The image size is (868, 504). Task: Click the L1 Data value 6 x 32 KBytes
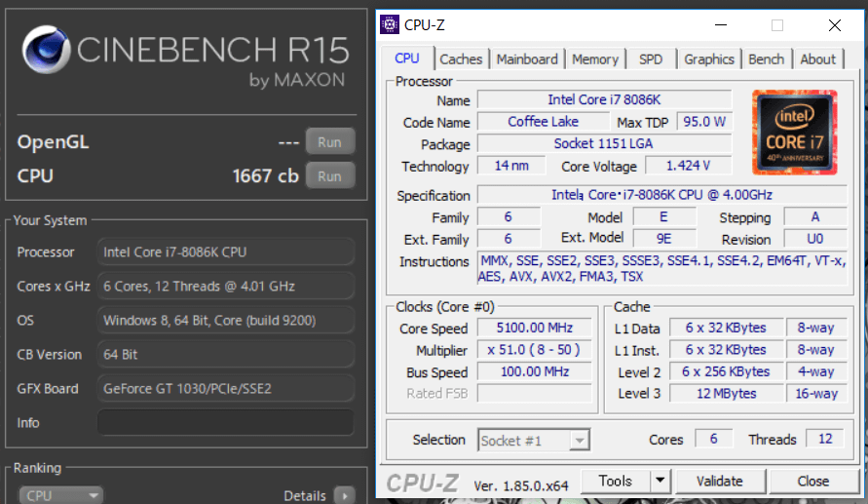tap(727, 328)
